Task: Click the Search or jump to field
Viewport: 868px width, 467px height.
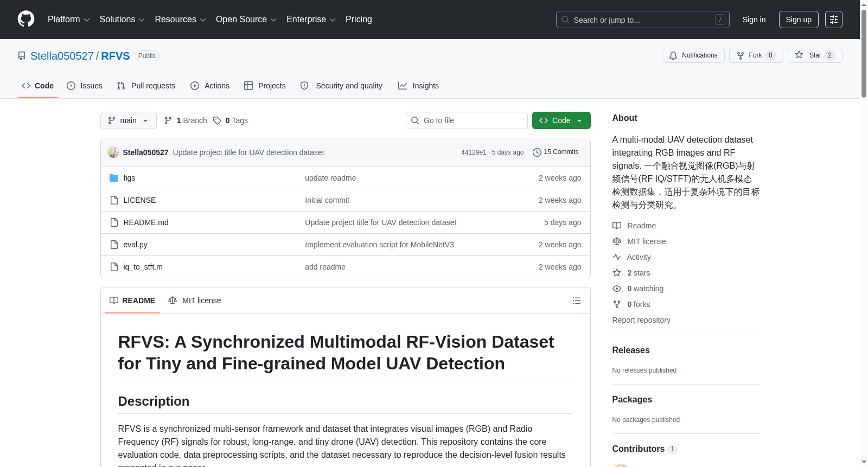Action: click(643, 20)
